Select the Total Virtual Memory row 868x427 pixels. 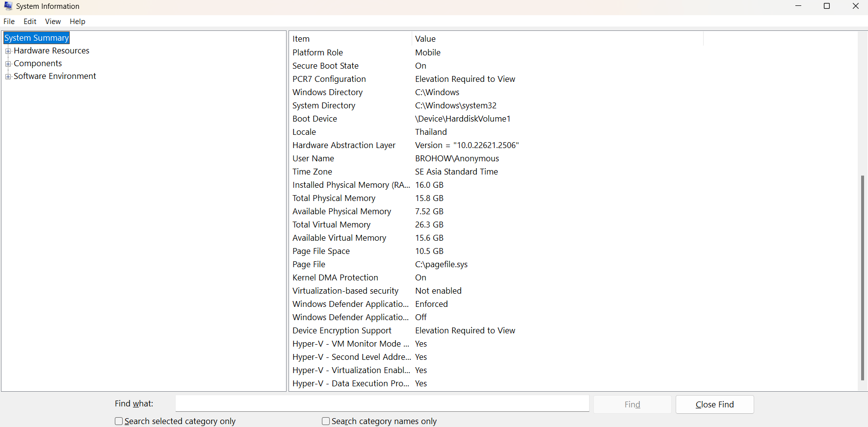[x=496, y=225]
